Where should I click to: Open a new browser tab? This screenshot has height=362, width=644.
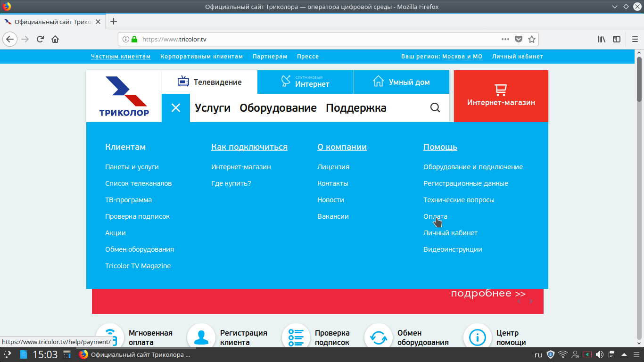click(114, 21)
